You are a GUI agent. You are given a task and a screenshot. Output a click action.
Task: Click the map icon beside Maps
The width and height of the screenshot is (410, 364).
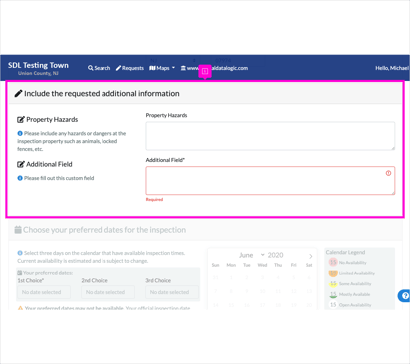tap(152, 68)
